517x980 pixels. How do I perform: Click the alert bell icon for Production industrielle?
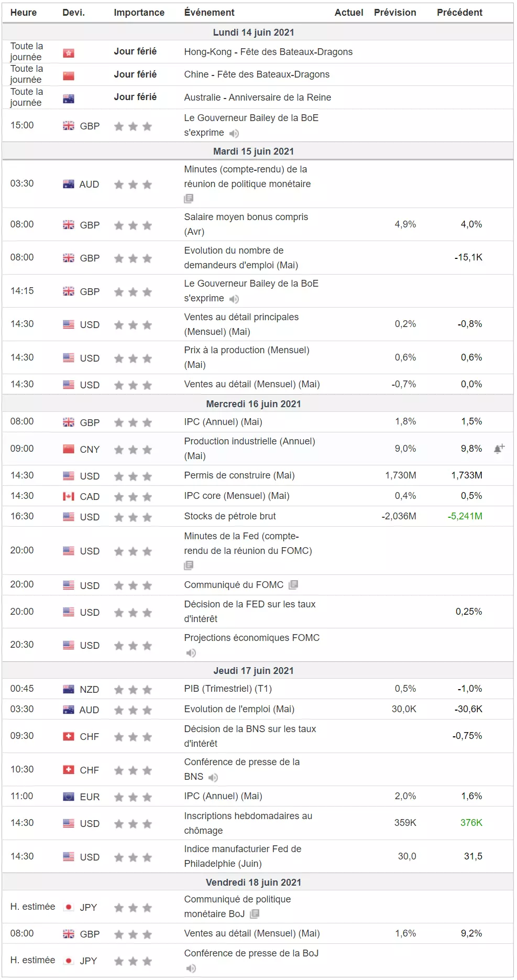[499, 449]
